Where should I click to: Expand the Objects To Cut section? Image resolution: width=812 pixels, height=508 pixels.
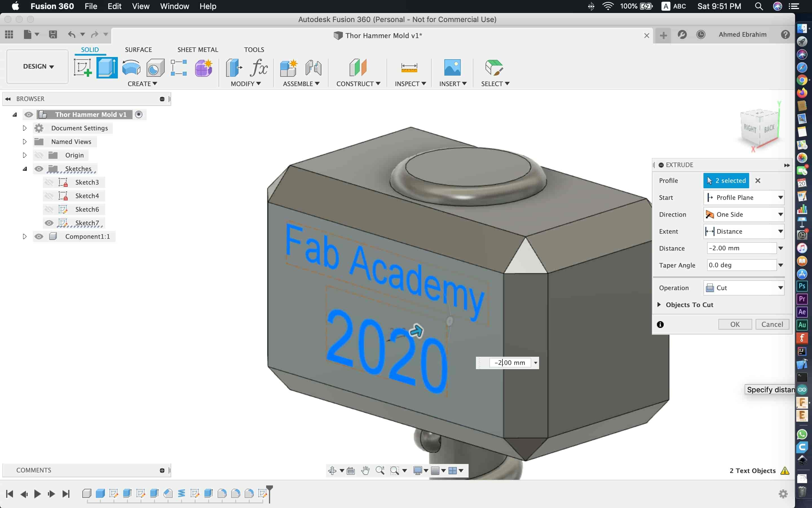(x=659, y=305)
